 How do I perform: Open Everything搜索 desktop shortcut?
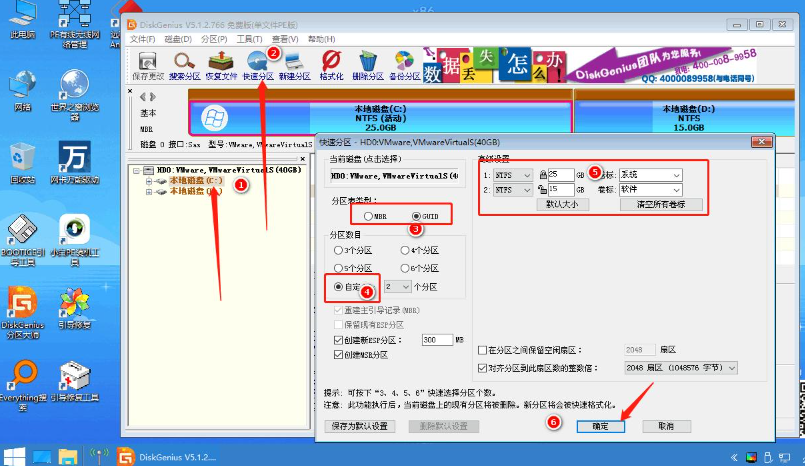click(x=23, y=386)
